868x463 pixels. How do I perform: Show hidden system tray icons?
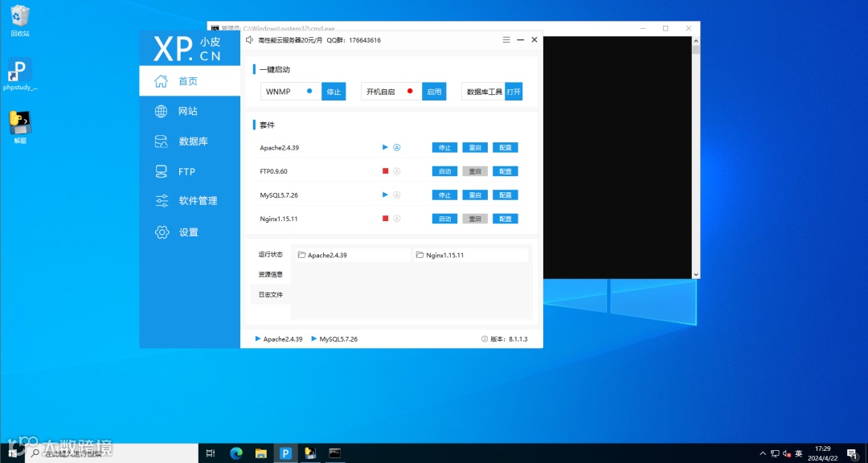(x=764, y=453)
